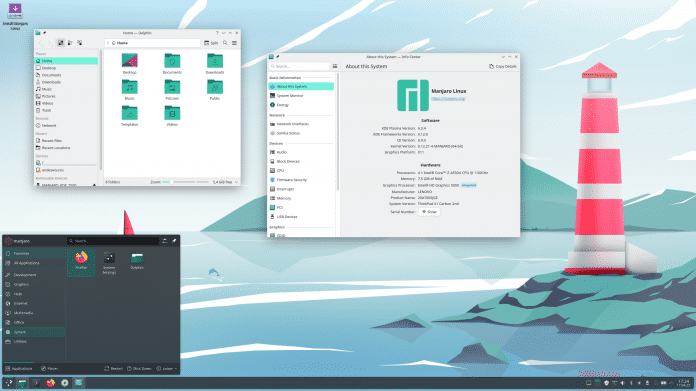
Task: Select Music in Dolphin Places panel
Action: coord(66,89)
